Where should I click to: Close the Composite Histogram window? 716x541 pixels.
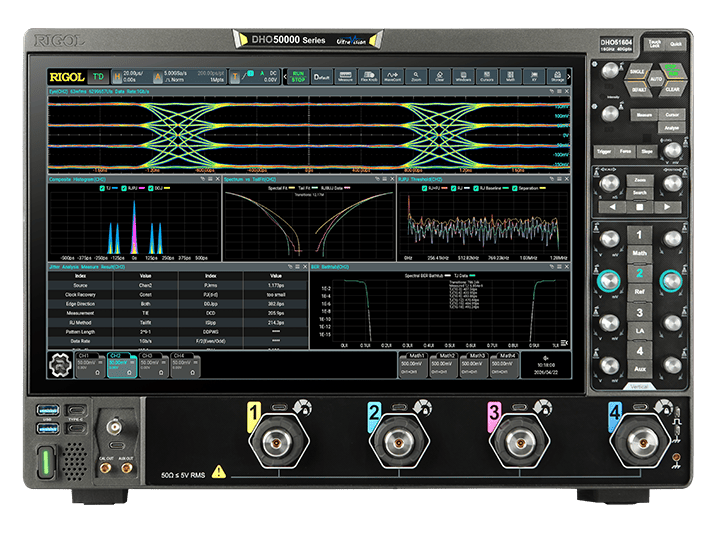click(217, 179)
